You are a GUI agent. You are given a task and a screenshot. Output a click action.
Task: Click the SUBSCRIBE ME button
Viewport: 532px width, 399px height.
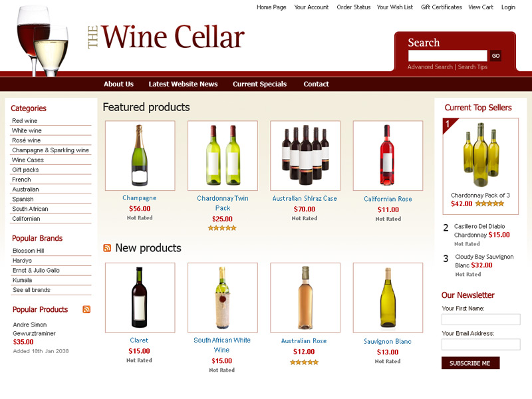(470, 363)
